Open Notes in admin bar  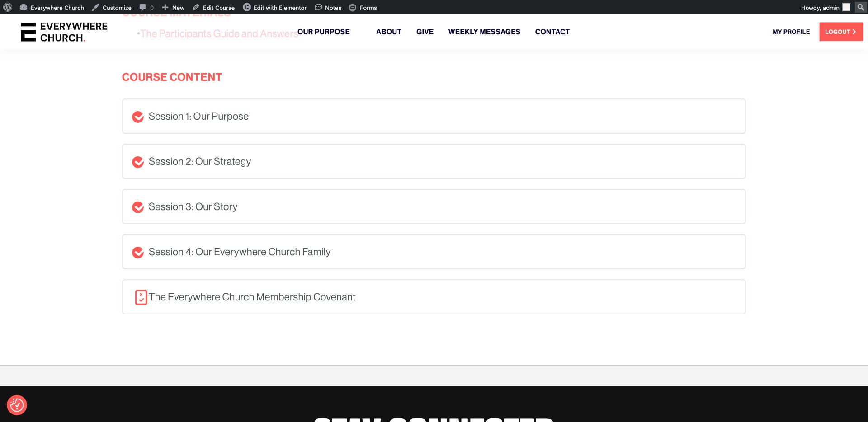pos(328,8)
